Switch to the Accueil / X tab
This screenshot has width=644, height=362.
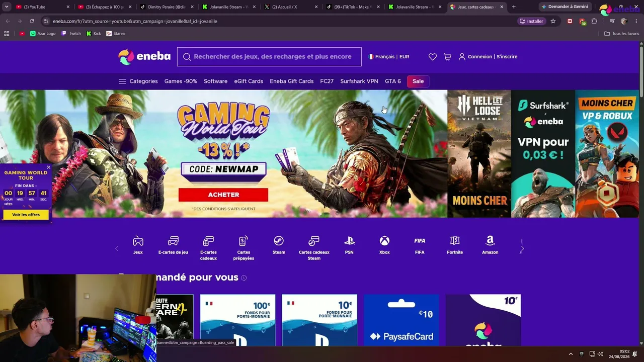click(x=292, y=7)
